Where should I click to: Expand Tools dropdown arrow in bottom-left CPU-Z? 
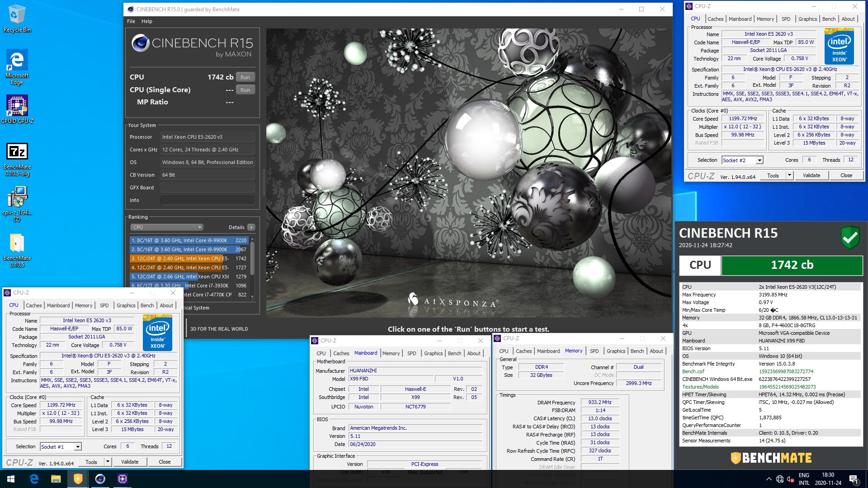coord(108,462)
